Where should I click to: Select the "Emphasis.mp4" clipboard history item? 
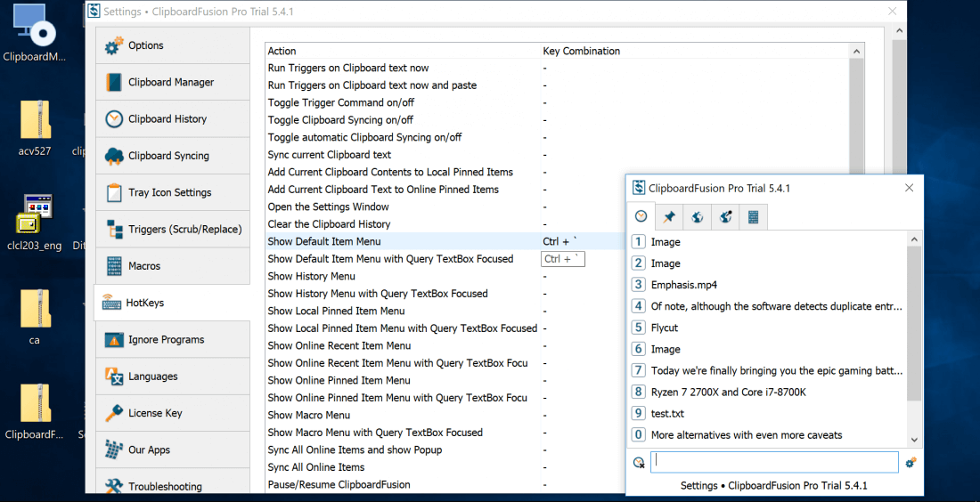pos(683,285)
